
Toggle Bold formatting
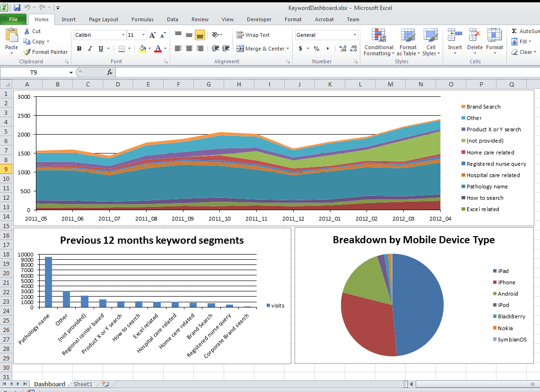[78, 49]
